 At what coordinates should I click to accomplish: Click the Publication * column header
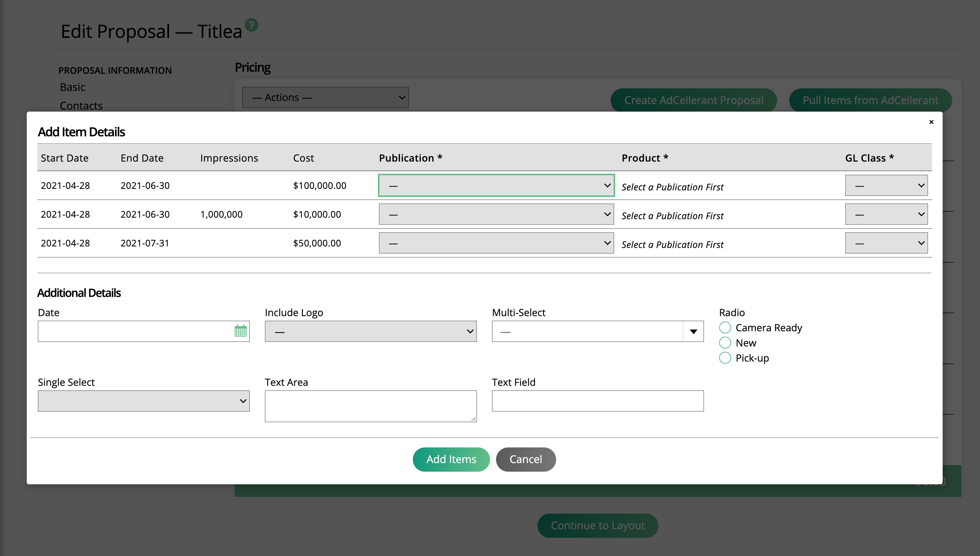coord(411,158)
